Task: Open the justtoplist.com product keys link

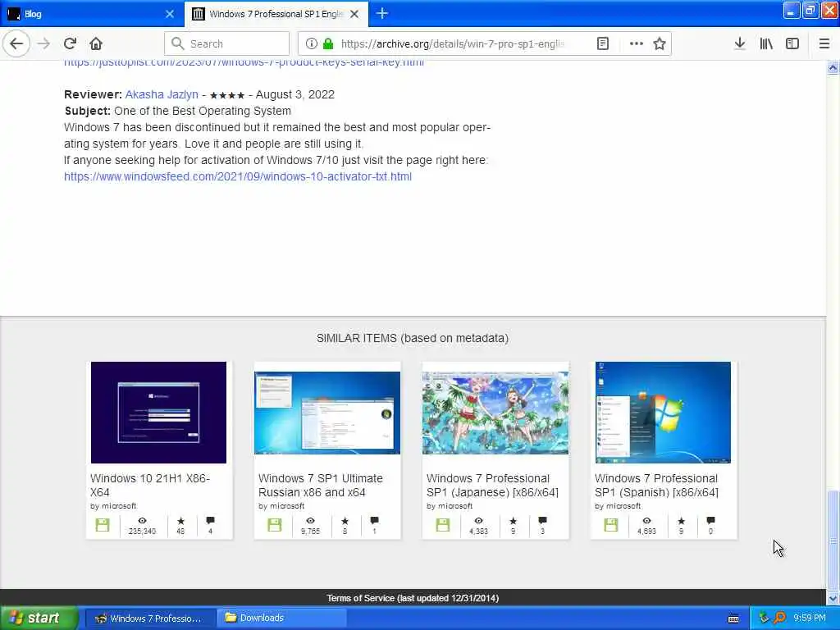Action: click(x=244, y=62)
